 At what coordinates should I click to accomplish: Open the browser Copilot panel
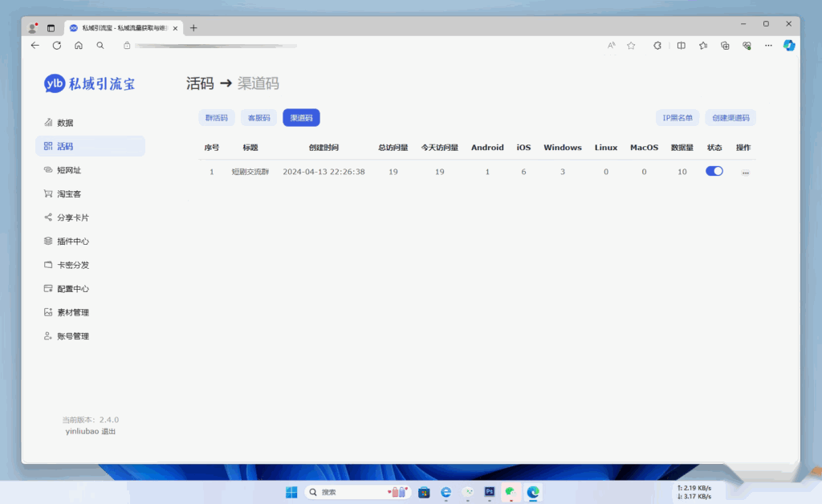click(x=788, y=46)
